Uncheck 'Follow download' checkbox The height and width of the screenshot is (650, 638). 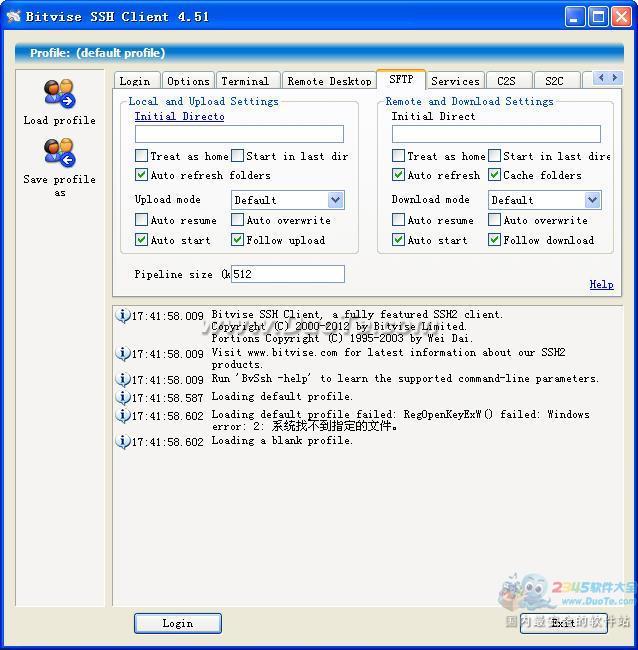[x=494, y=240]
